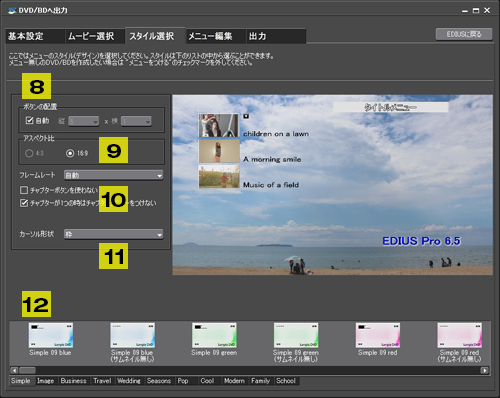
Task: Open the 横 columns dropdown
Action: tap(136, 121)
